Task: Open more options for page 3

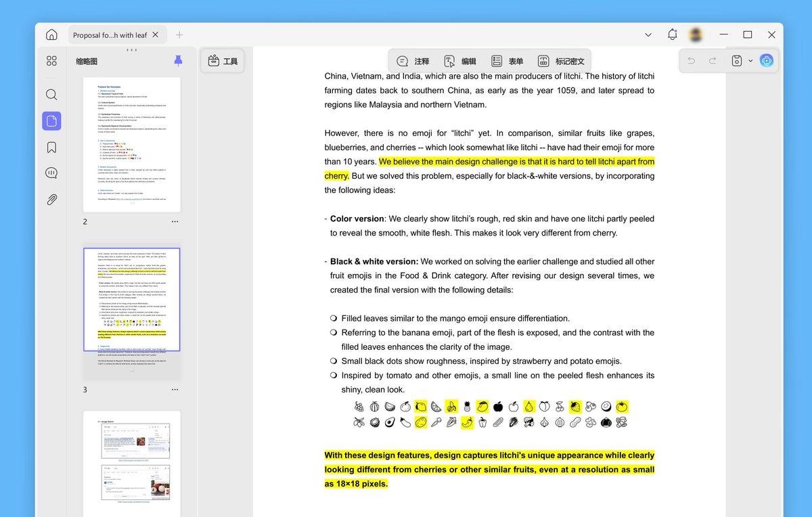Action: click(x=175, y=390)
